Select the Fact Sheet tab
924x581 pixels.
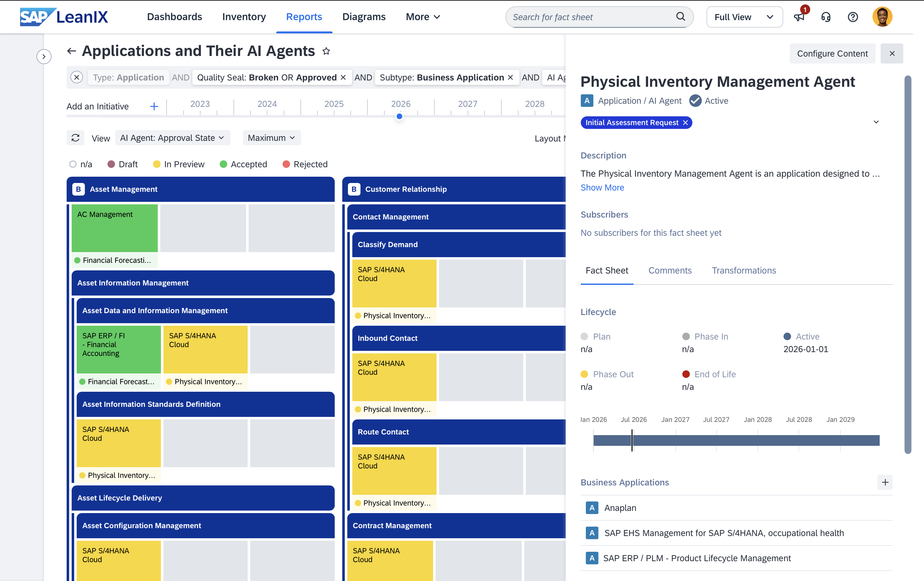pyautogui.click(x=607, y=271)
